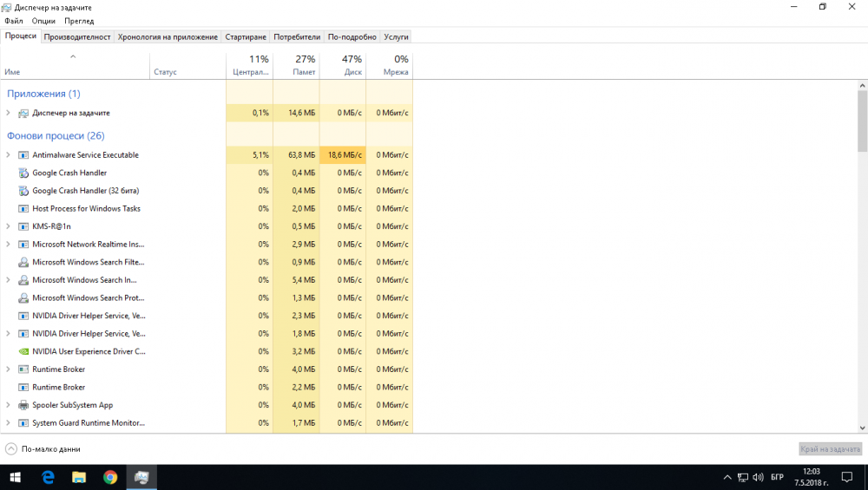Click the System Guard Runtime Monitor icon

[23, 423]
